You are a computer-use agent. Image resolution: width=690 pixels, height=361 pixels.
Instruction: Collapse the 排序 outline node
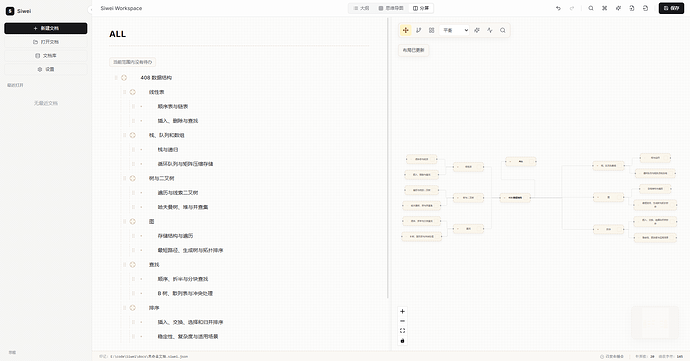coord(132,308)
